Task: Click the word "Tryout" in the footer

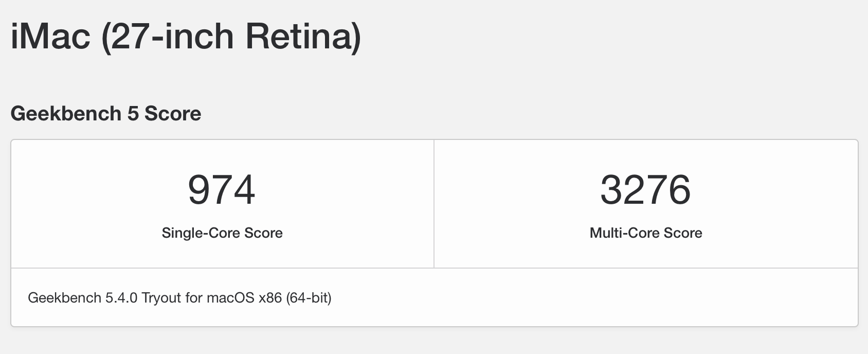Action: tap(161, 298)
